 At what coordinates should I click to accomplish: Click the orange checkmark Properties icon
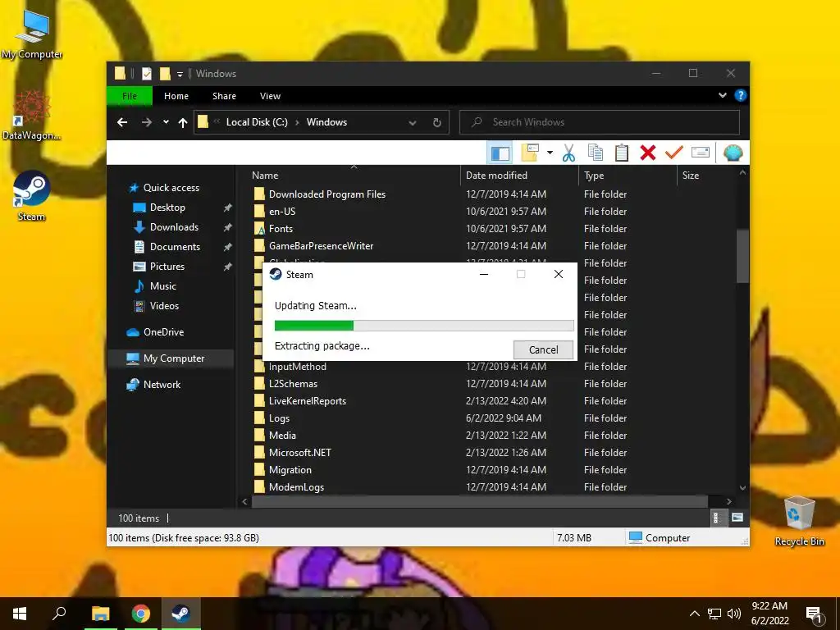click(x=674, y=153)
